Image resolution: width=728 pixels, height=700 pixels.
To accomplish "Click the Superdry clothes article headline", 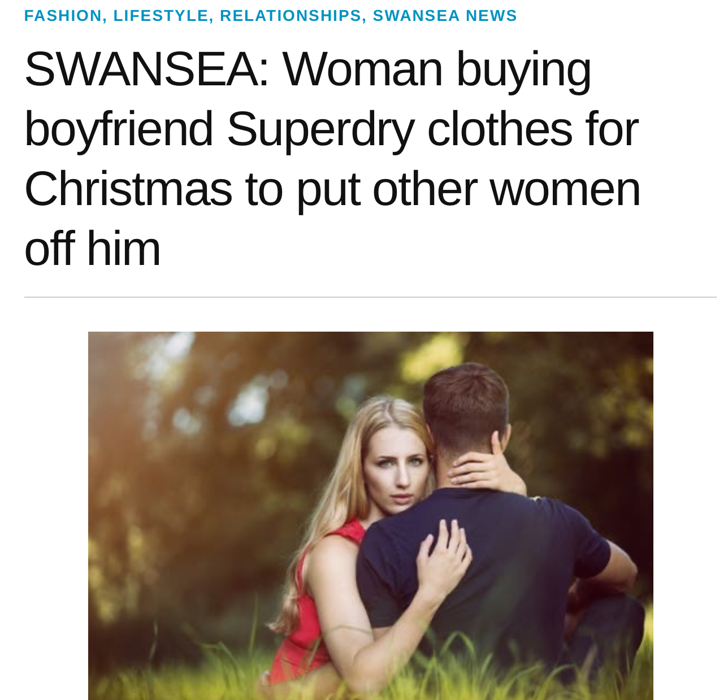I will point(332,158).
